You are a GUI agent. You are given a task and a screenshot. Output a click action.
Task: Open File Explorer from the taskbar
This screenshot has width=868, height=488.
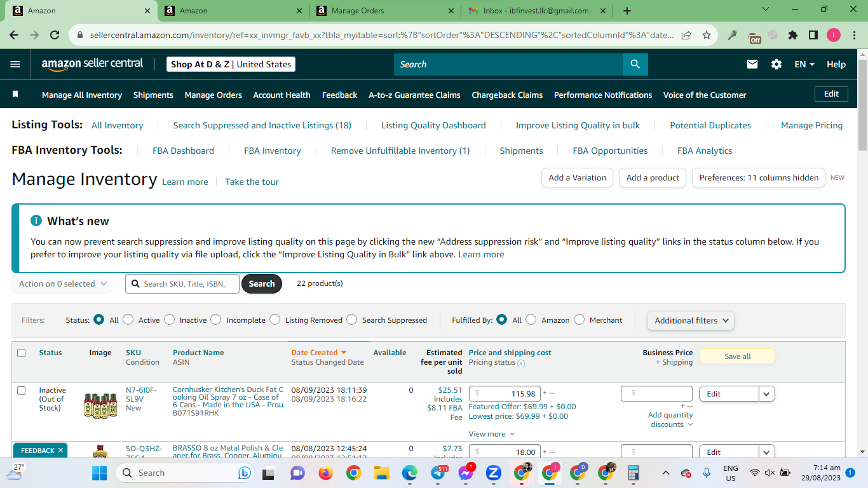[x=382, y=473]
